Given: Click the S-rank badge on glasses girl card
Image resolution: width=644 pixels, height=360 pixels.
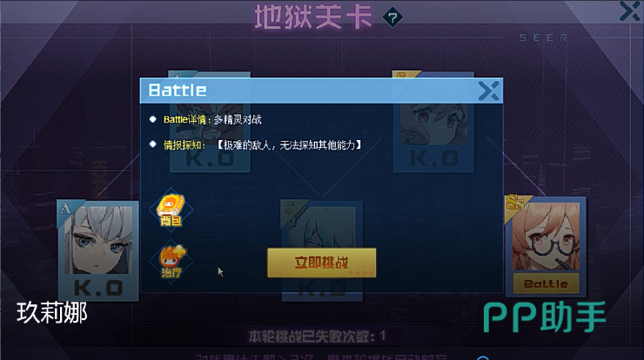Looking at the screenshot, I should 516,203.
